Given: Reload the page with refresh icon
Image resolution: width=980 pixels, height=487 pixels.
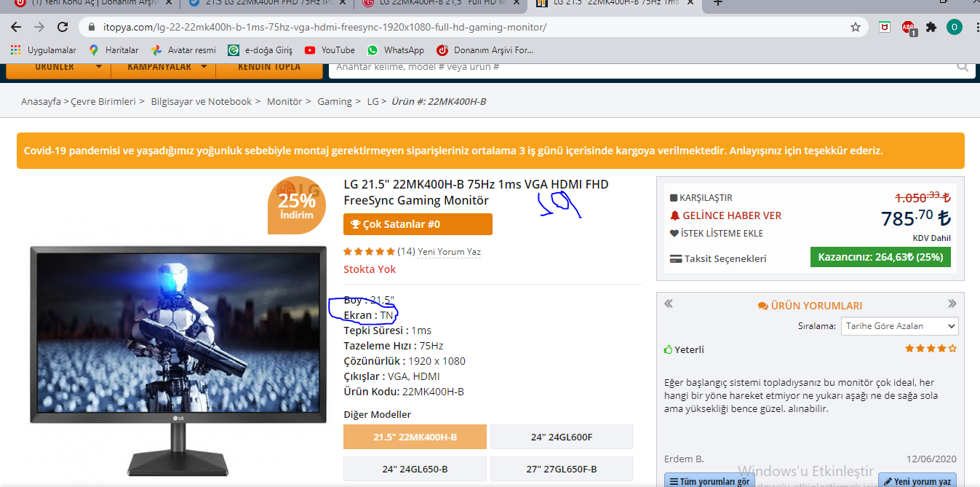Looking at the screenshot, I should [x=63, y=27].
